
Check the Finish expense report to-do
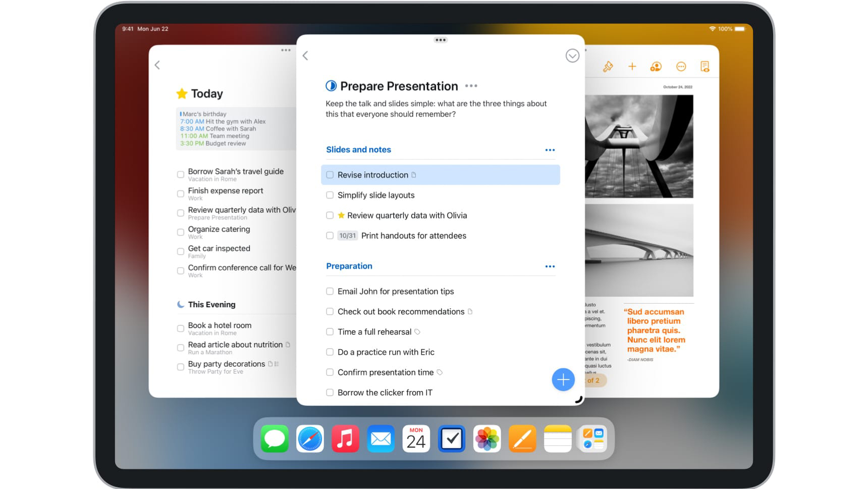coord(180,194)
